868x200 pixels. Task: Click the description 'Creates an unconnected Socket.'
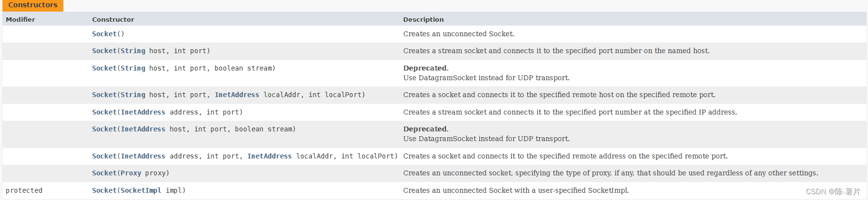[458, 34]
